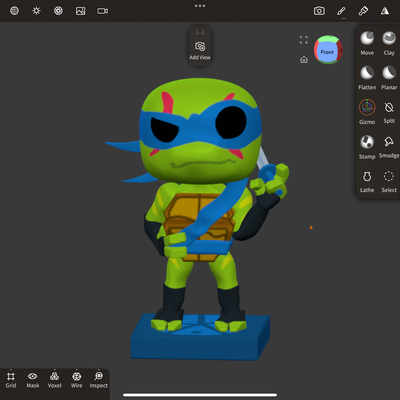Pick the Stamp tool
This screenshot has width=400, height=400.
[367, 147]
